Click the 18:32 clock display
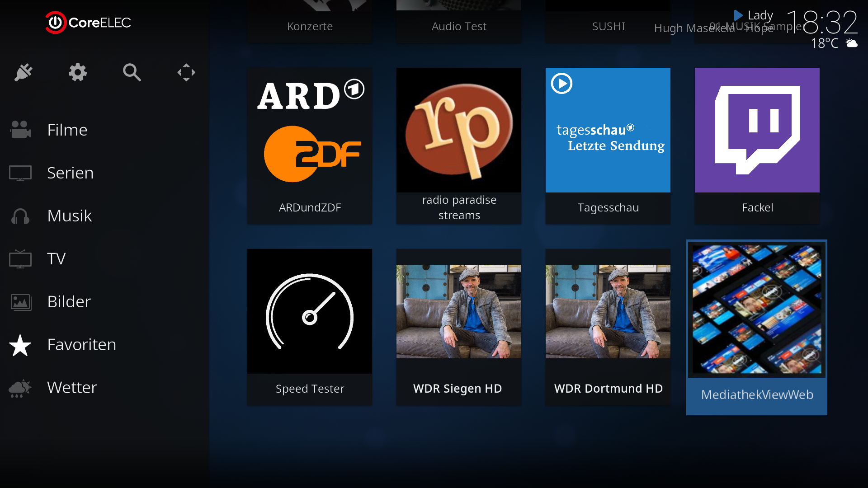The height and width of the screenshot is (488, 868). pos(822,22)
